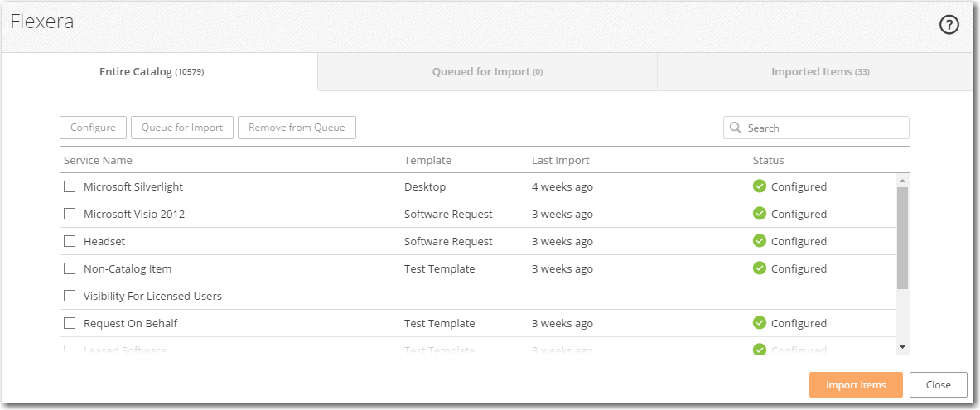
Task: Click inside the Search input field
Action: (x=824, y=128)
